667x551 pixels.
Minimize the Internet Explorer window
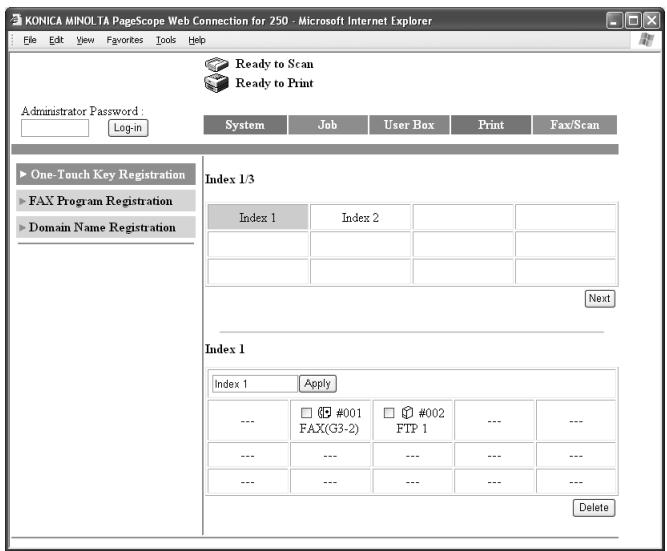pyautogui.click(x=614, y=20)
